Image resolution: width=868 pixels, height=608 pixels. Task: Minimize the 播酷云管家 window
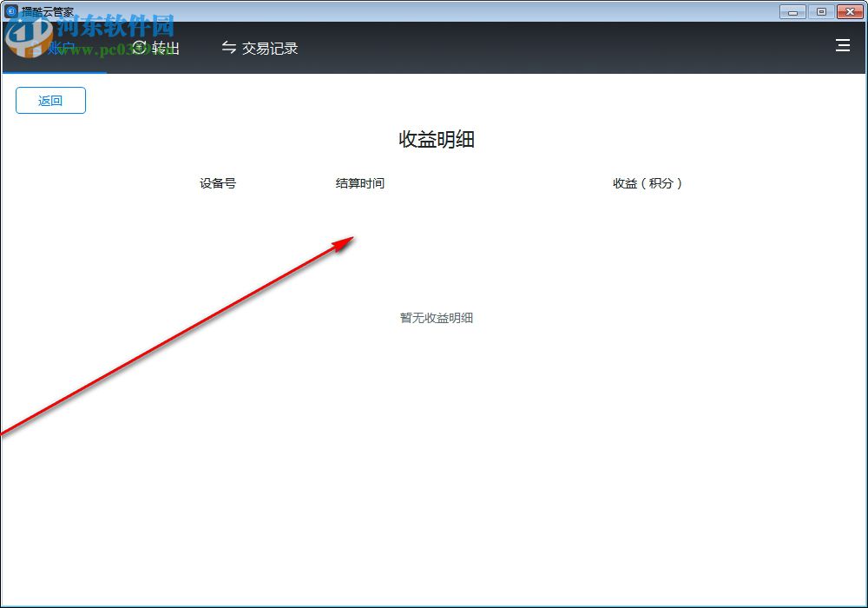coord(792,11)
